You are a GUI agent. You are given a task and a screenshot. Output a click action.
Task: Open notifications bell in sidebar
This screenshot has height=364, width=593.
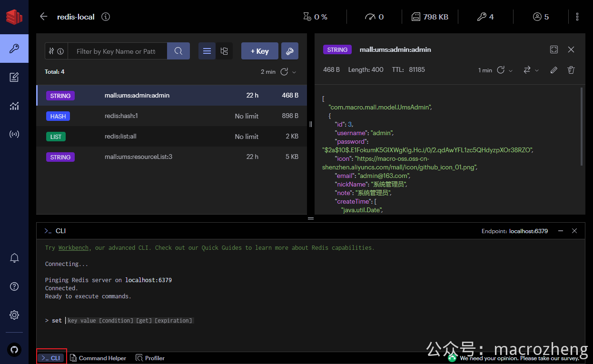click(x=14, y=258)
